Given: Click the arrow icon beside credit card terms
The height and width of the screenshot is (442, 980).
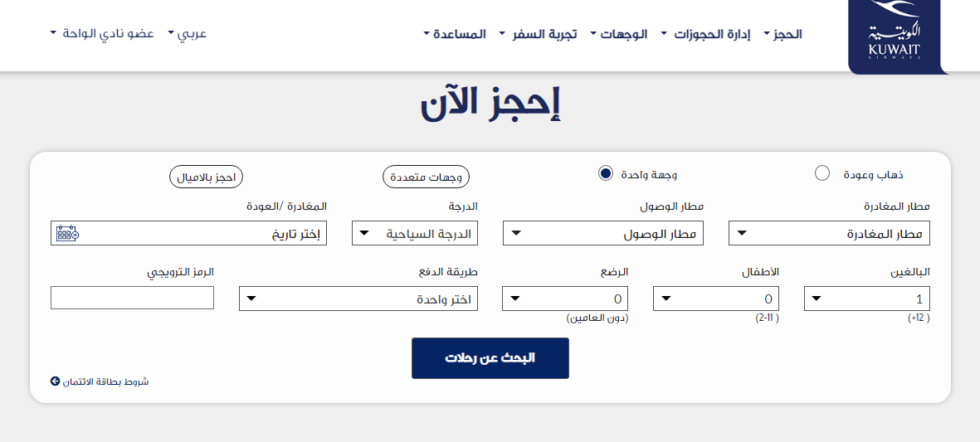Looking at the screenshot, I should click(x=56, y=381).
